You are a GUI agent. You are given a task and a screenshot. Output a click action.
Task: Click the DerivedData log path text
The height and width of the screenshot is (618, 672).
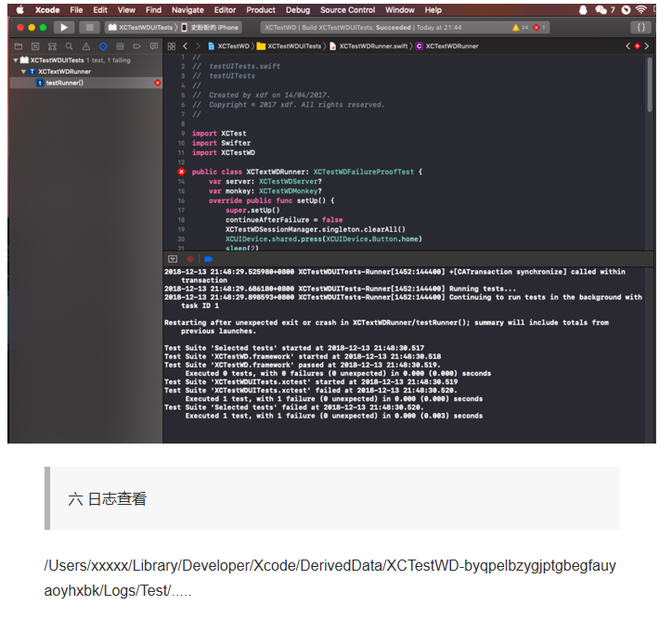pyautogui.click(x=330, y=578)
